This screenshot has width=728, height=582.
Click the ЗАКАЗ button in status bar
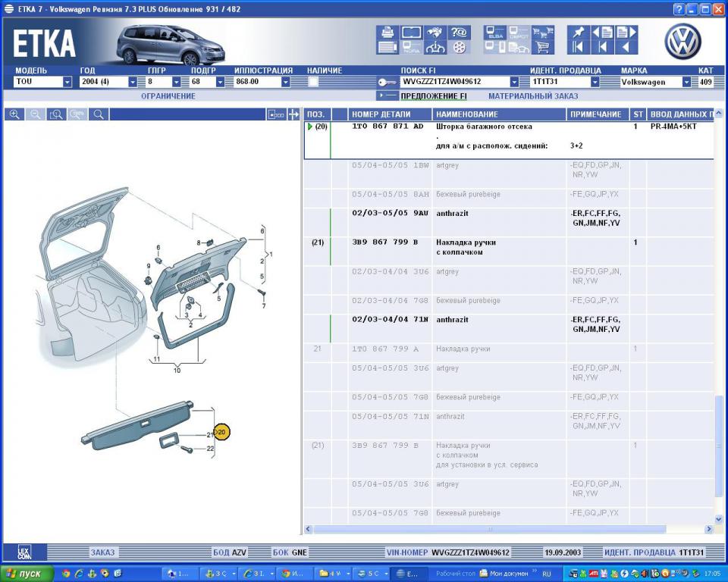point(102,552)
